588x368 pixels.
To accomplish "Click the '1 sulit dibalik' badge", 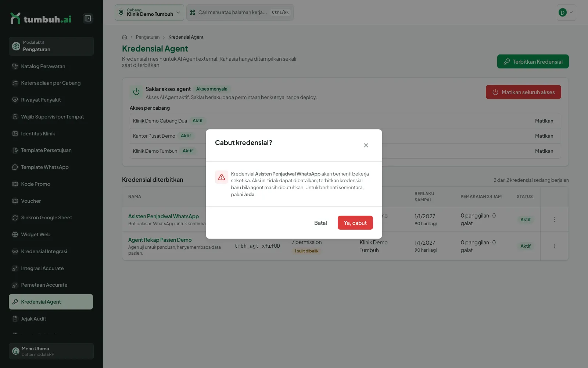I will (306, 251).
